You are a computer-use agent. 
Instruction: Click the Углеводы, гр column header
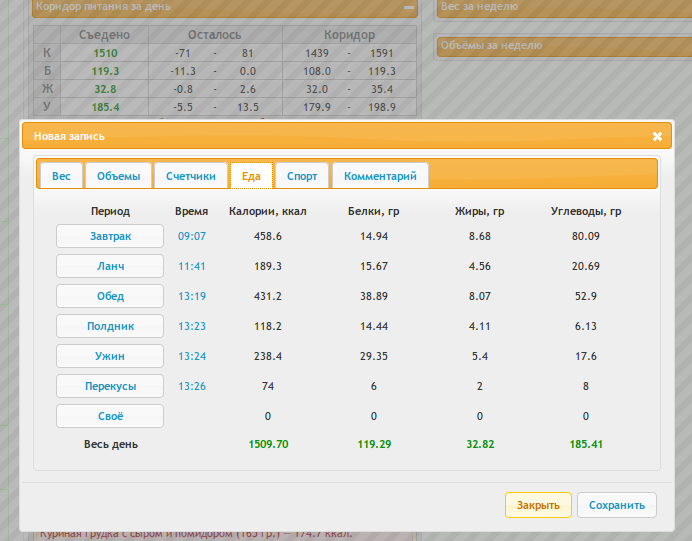pyautogui.click(x=586, y=211)
